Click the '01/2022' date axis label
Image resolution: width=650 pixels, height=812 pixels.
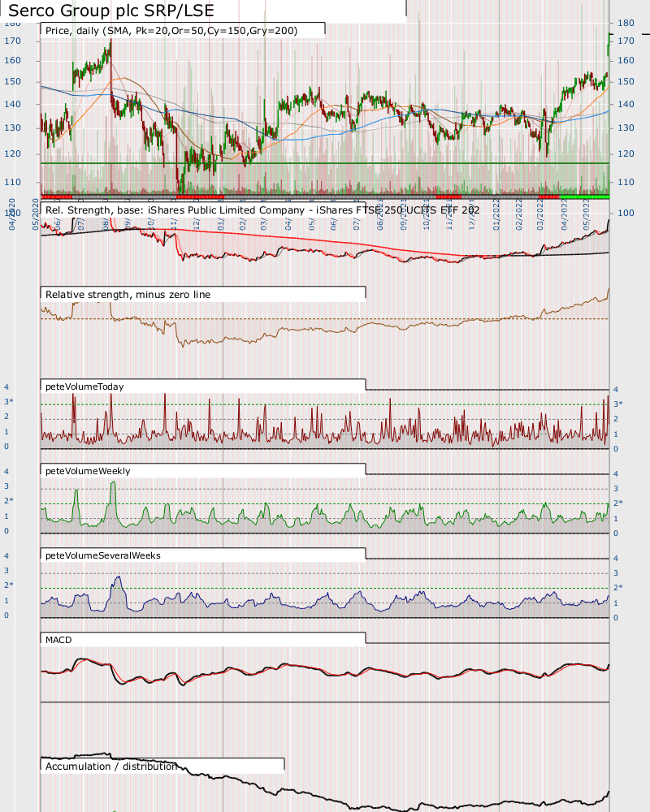click(x=496, y=214)
